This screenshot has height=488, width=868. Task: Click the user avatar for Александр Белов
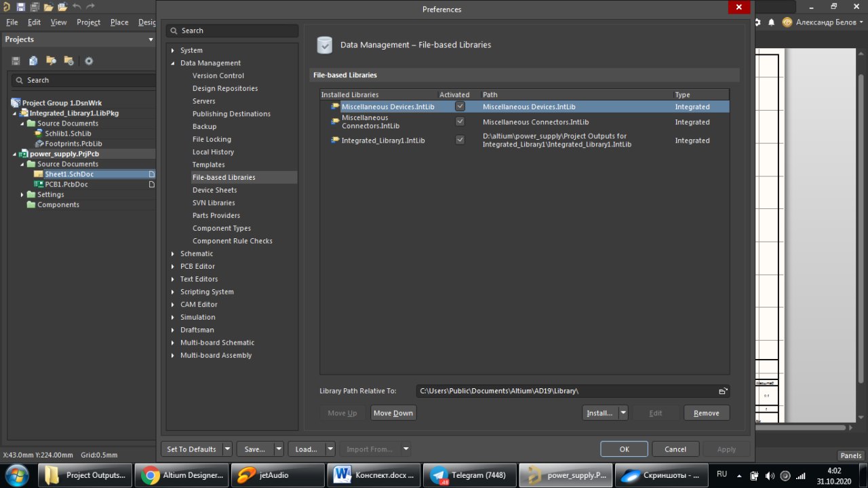pos(787,22)
